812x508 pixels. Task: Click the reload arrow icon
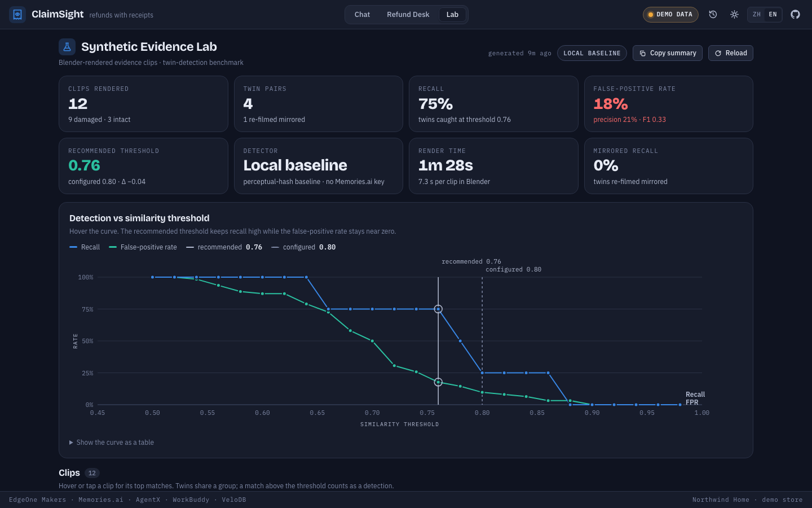[718, 53]
